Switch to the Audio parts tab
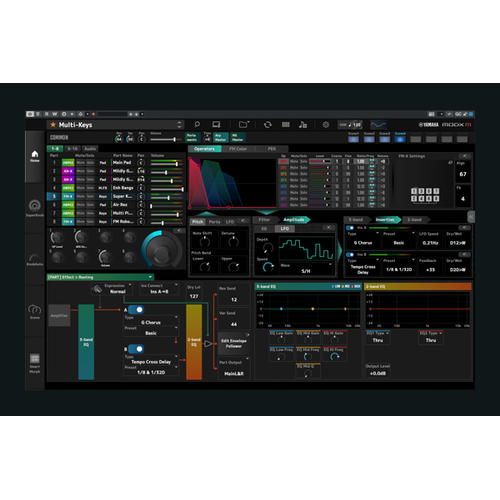500x500 pixels. pos(90,149)
